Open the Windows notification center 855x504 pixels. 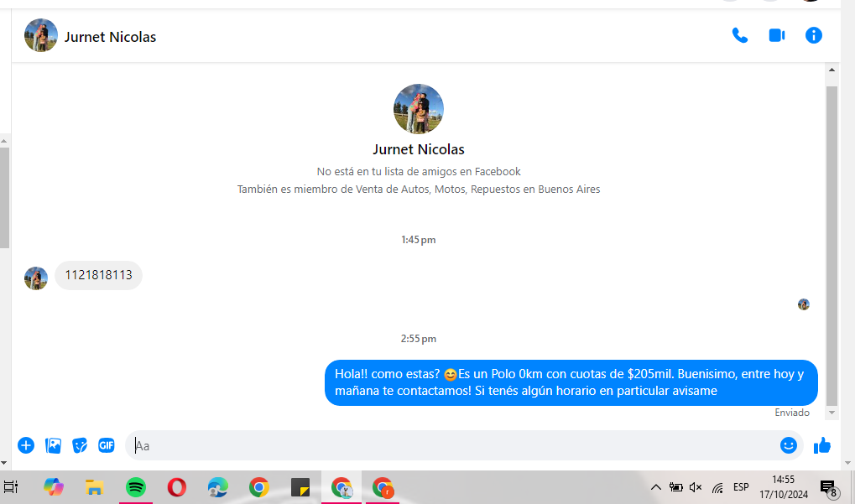click(x=827, y=488)
